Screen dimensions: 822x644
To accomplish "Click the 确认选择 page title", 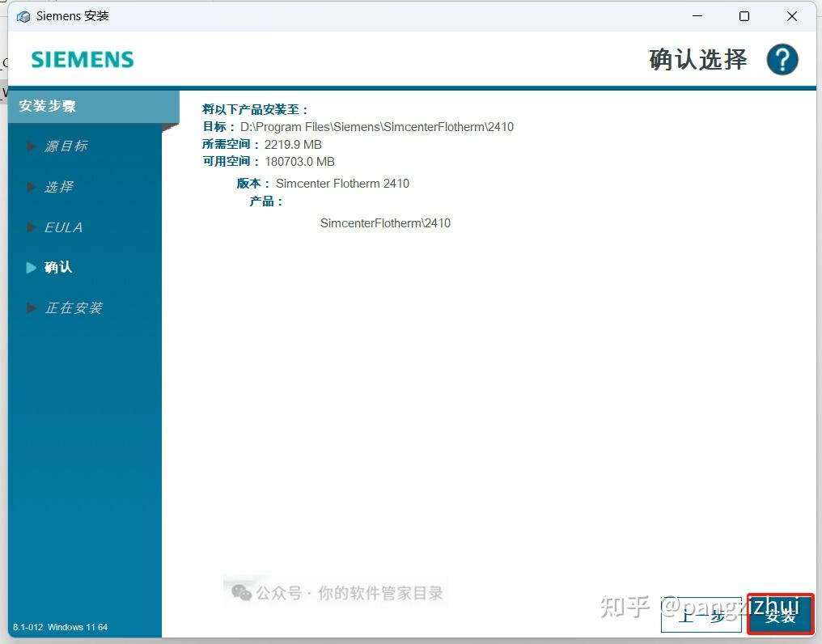I will (696, 59).
